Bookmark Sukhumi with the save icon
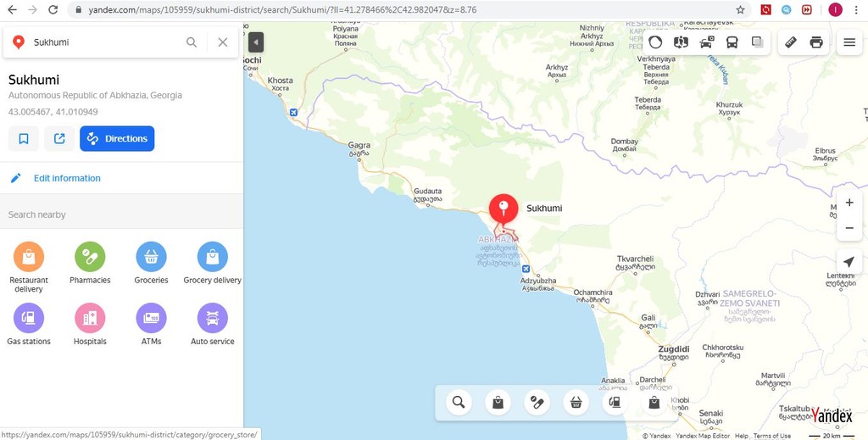 point(23,139)
